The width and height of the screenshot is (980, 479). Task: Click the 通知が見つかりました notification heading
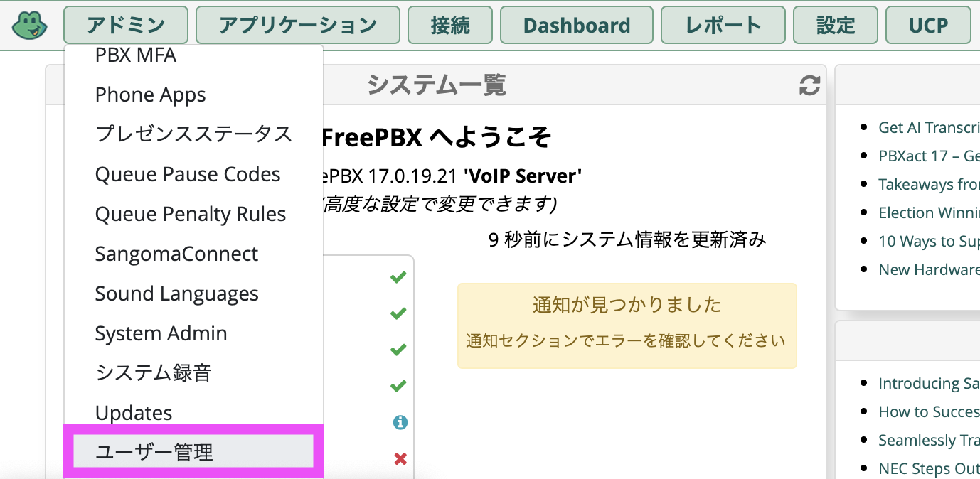coord(627,306)
